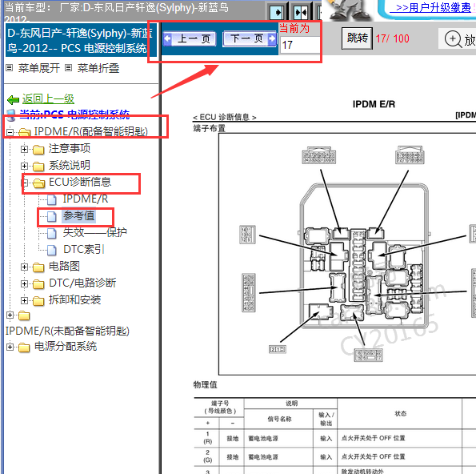Select the DTC索引 tree item
This screenshot has width=476, height=474.
click(x=84, y=250)
